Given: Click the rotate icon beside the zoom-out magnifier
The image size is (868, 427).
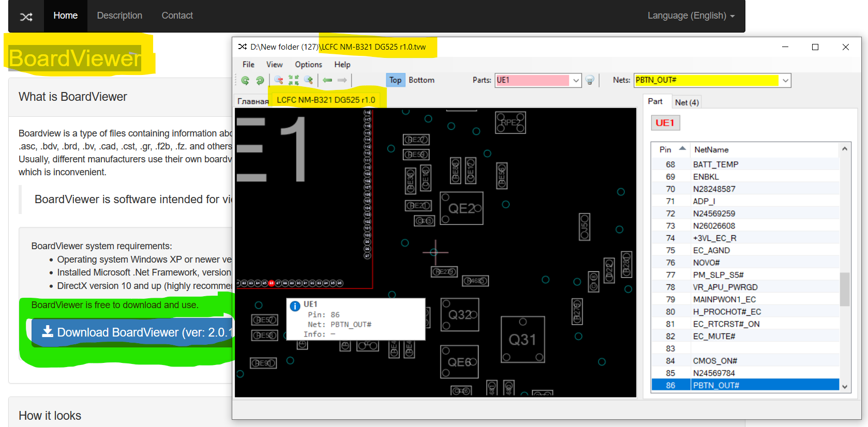Looking at the screenshot, I should tap(260, 80).
